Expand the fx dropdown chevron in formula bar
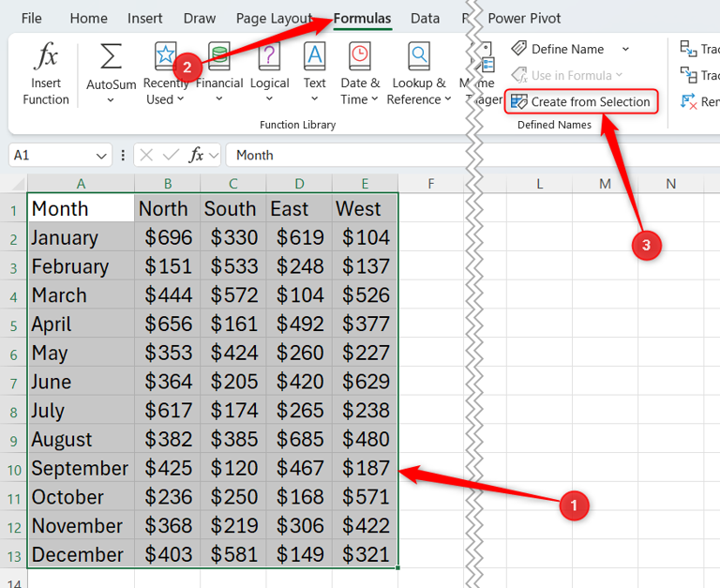This screenshot has width=720, height=588. [x=214, y=156]
